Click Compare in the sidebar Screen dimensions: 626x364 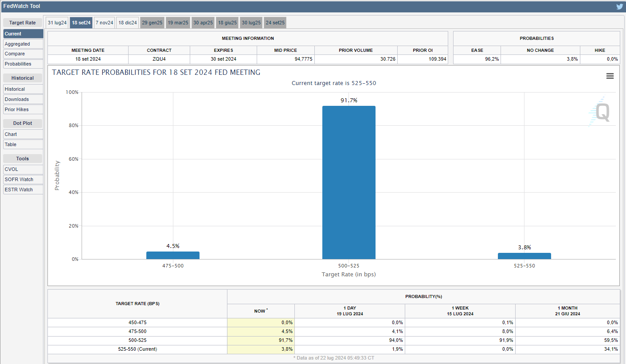[23, 54]
